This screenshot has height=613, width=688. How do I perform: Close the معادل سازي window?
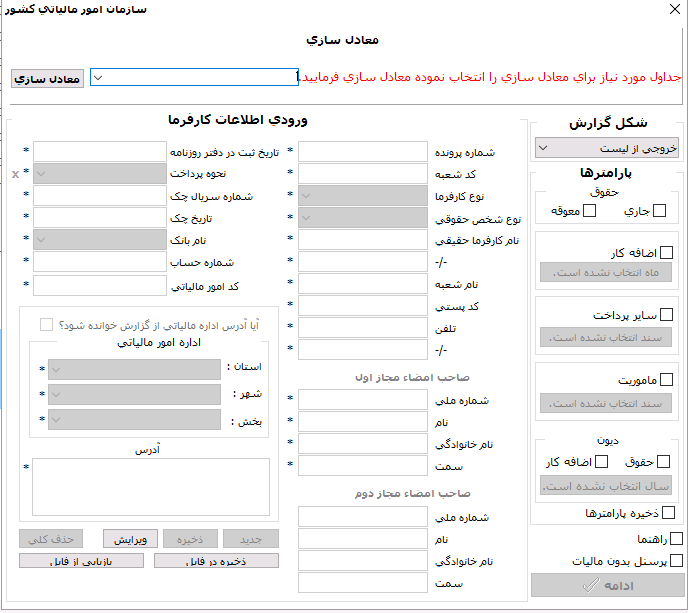(x=675, y=9)
